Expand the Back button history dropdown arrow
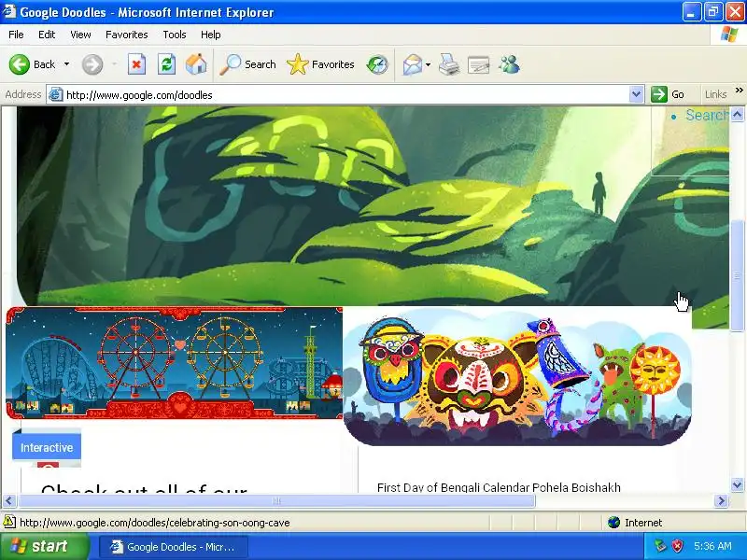Image resolution: width=747 pixels, height=560 pixels. click(x=66, y=64)
